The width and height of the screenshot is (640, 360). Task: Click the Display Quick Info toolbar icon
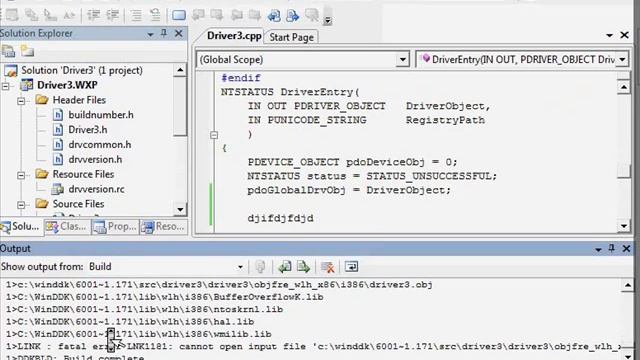pyautogui.click(x=50, y=16)
